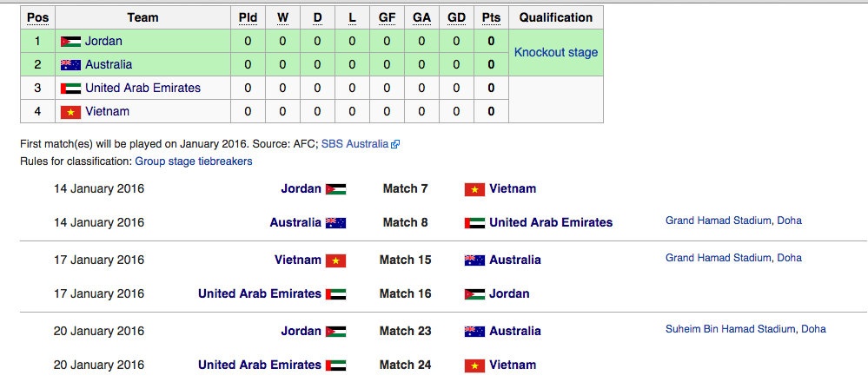This screenshot has width=868, height=382.
Task: Click Vietnam flag in the Match 7 row
Action: (474, 189)
